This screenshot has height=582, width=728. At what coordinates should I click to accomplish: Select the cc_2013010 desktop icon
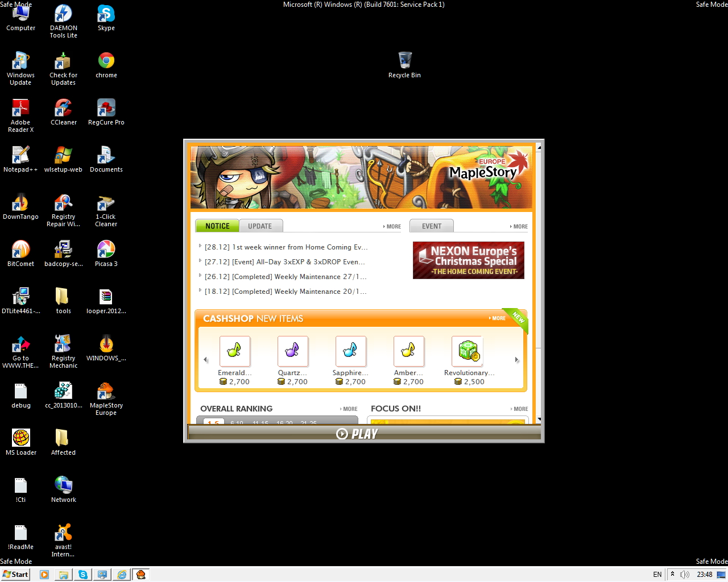(x=63, y=396)
